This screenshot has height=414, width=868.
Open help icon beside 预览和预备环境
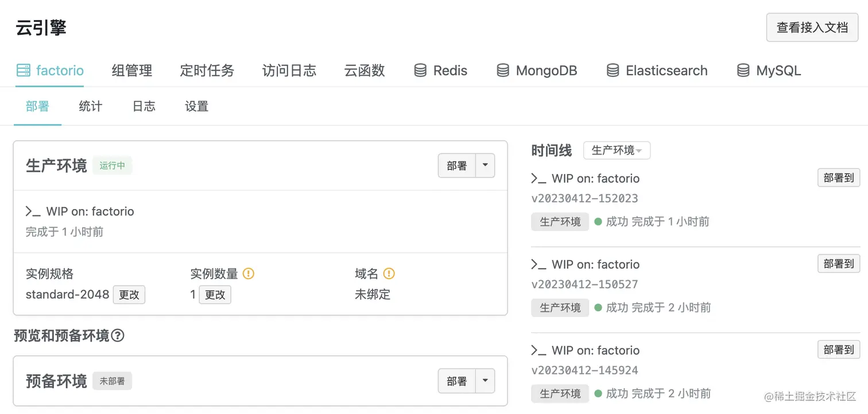[x=118, y=335]
